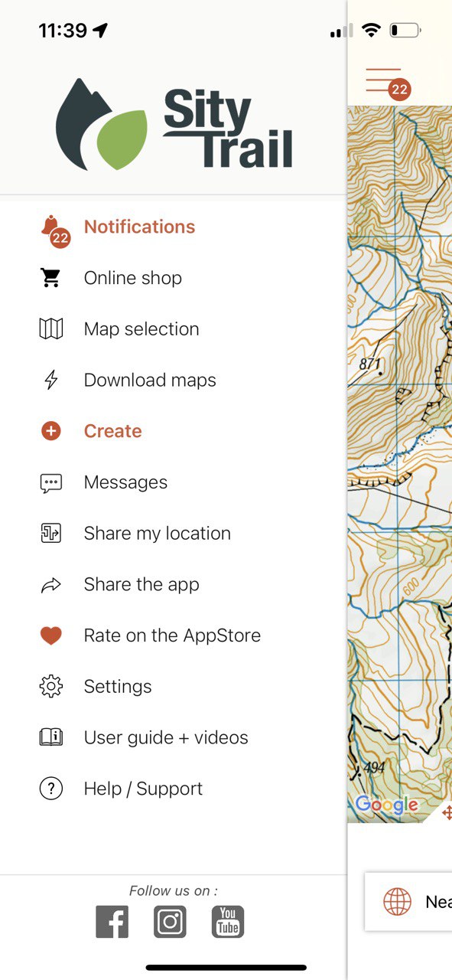Open the YouTube channel icon

(228, 921)
